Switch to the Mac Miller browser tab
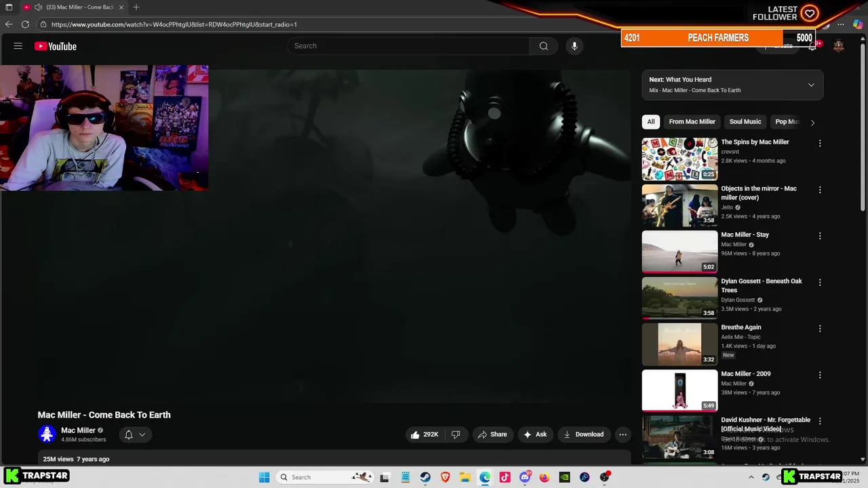Screen dimensions: 868x488 click(x=74, y=7)
